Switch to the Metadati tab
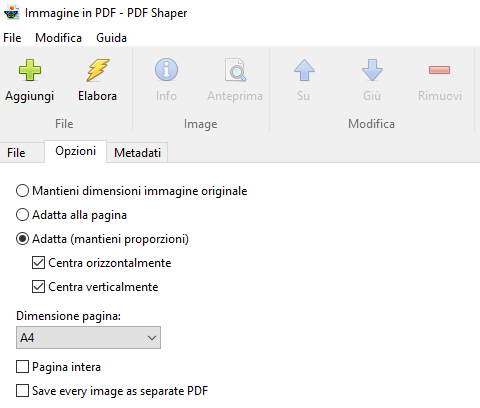This screenshot has width=480, height=408. click(137, 153)
